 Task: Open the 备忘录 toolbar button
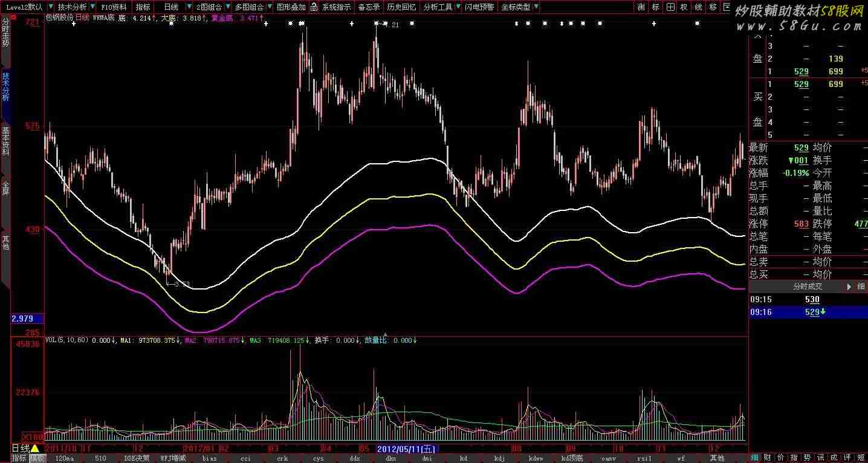[x=369, y=7]
